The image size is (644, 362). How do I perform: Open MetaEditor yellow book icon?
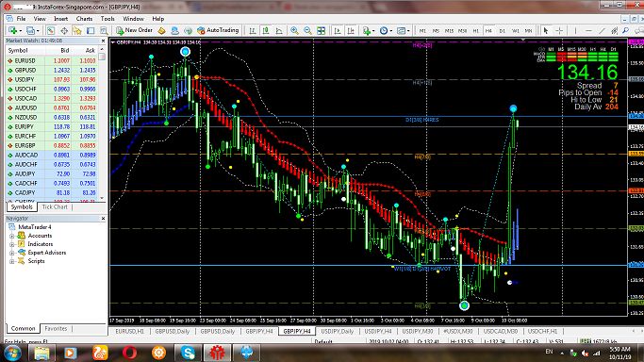pos(161,30)
